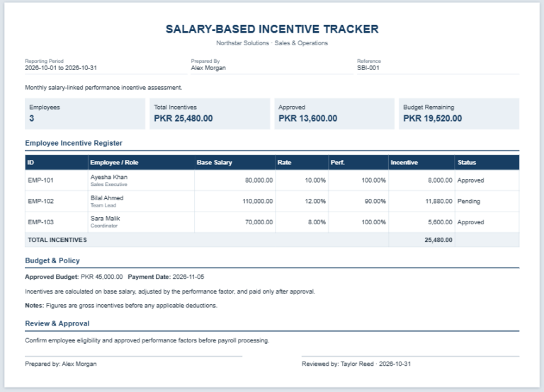
Task: Click the Prepared by: Alex Morgan signature line
Action: [61, 364]
